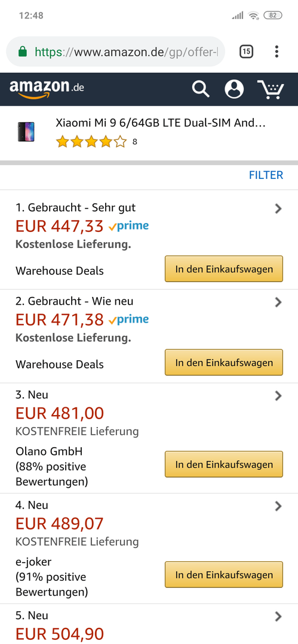This screenshot has height=644, width=298.
Task: Open the account profile icon
Action: (x=234, y=89)
